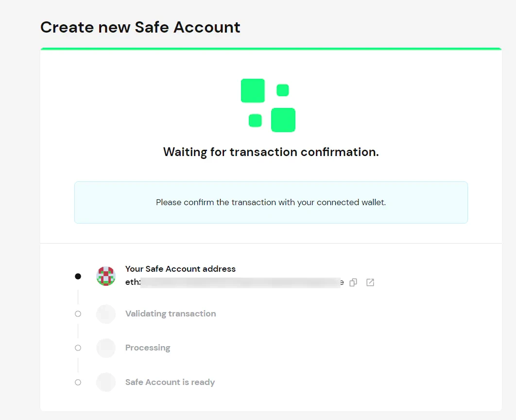The height and width of the screenshot is (420, 516).
Task: Click the Create new Safe Account heading
Action: coord(140,27)
